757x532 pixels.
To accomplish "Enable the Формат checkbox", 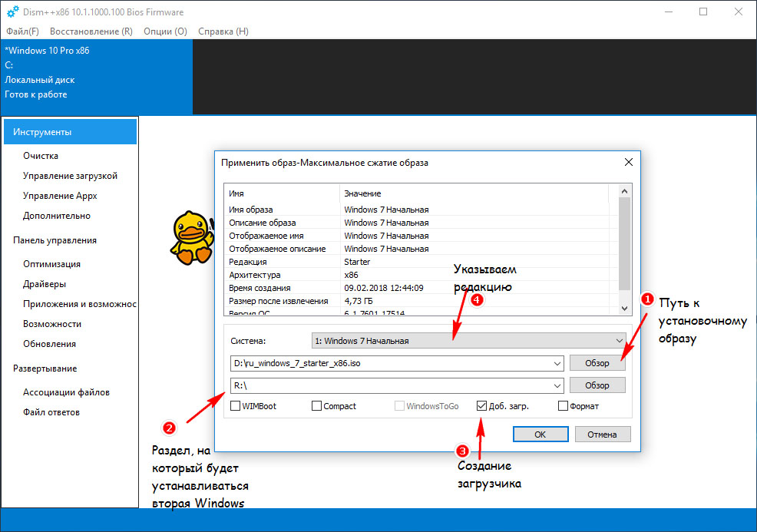I will coord(563,406).
